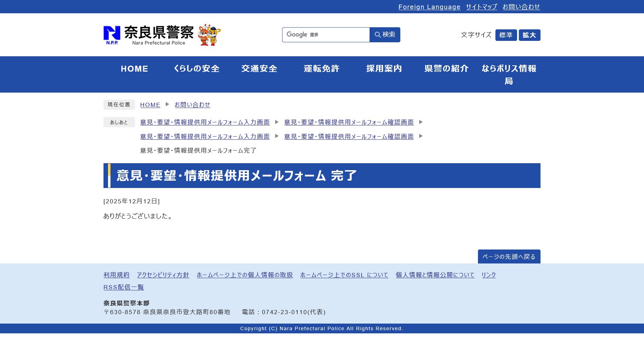Click ページの先頭へ戻る button
The image size is (644, 340).
point(509,256)
